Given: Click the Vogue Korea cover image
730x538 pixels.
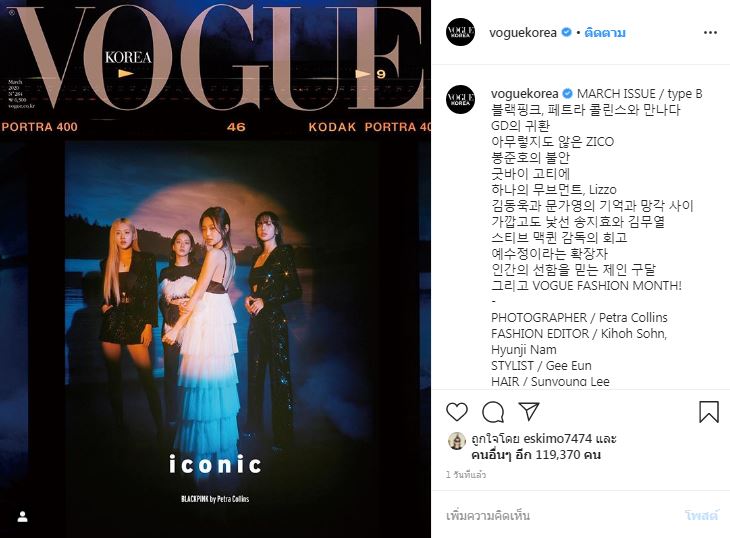Looking at the screenshot, I should click(215, 269).
